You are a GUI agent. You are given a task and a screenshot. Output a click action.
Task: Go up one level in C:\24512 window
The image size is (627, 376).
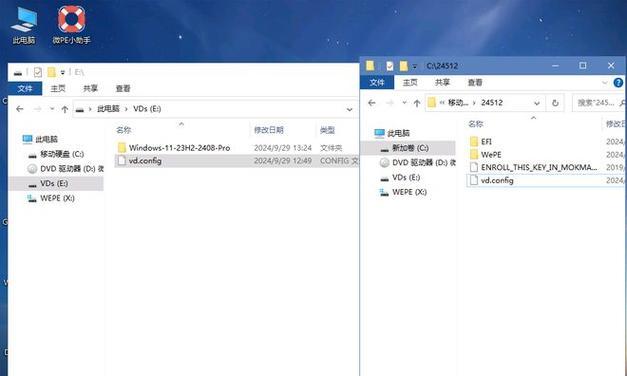(x=417, y=103)
